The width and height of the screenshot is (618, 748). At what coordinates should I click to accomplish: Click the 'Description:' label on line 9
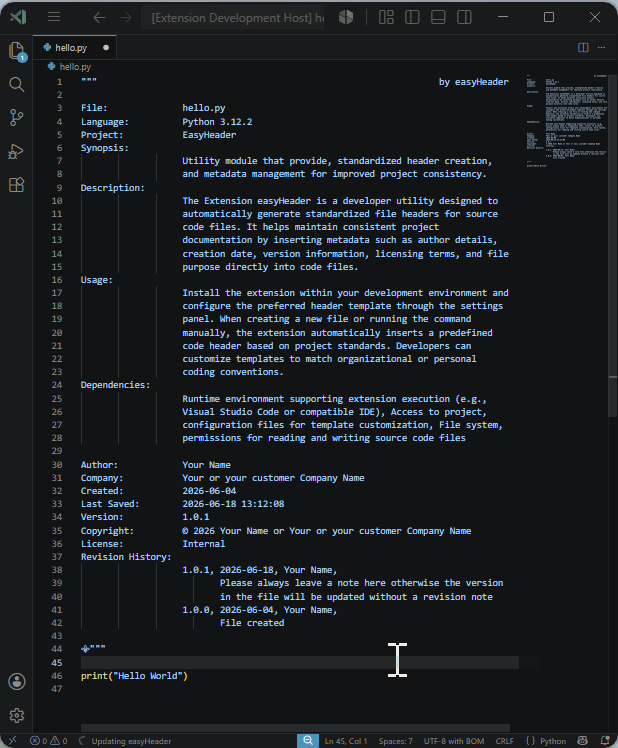(113, 188)
